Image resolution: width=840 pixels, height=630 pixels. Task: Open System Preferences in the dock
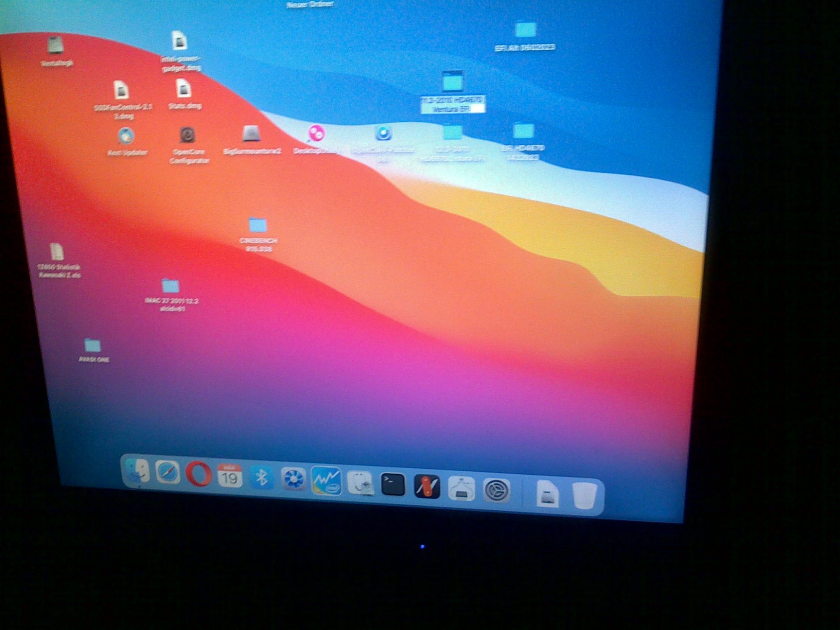tap(496, 490)
